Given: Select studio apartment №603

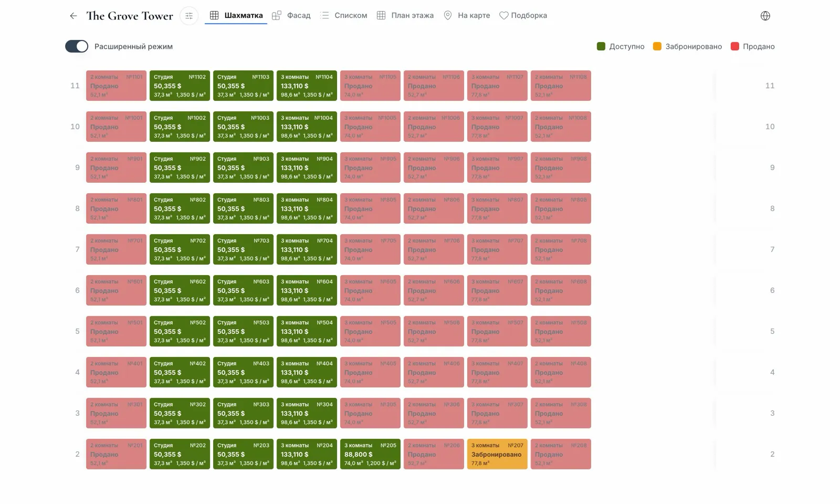Looking at the screenshot, I should (x=244, y=290).
